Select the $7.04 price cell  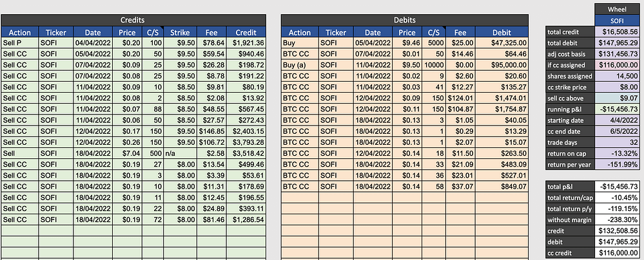pos(128,153)
